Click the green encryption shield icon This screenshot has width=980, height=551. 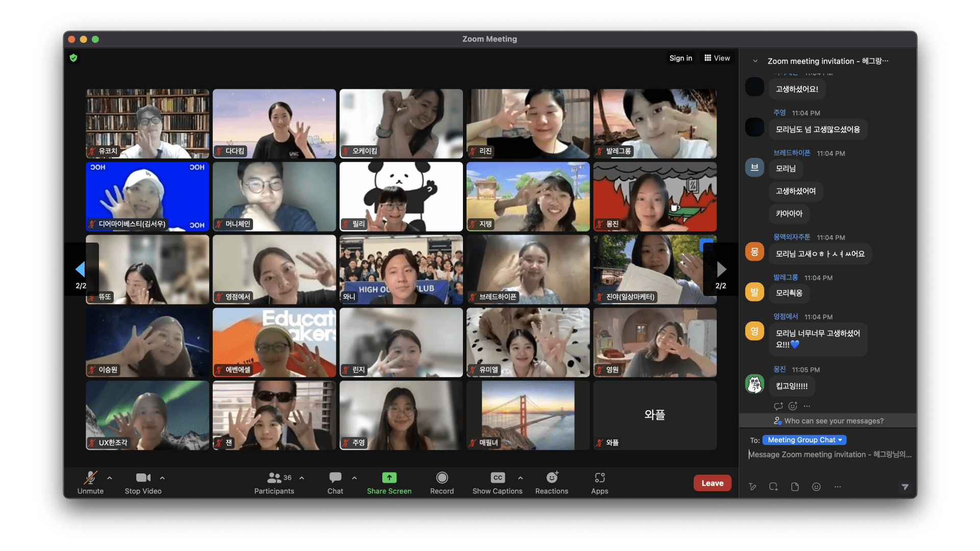[x=73, y=58]
